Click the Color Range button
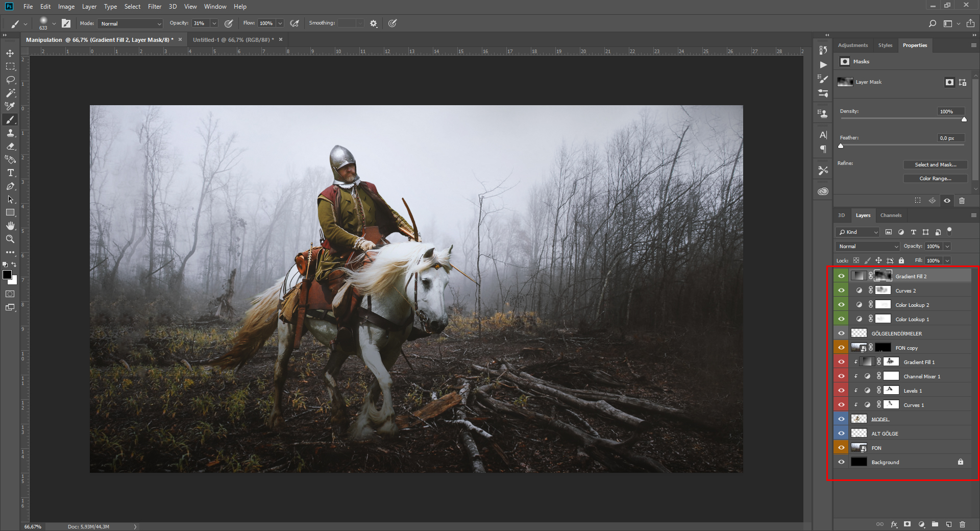This screenshot has height=531, width=980. click(935, 179)
